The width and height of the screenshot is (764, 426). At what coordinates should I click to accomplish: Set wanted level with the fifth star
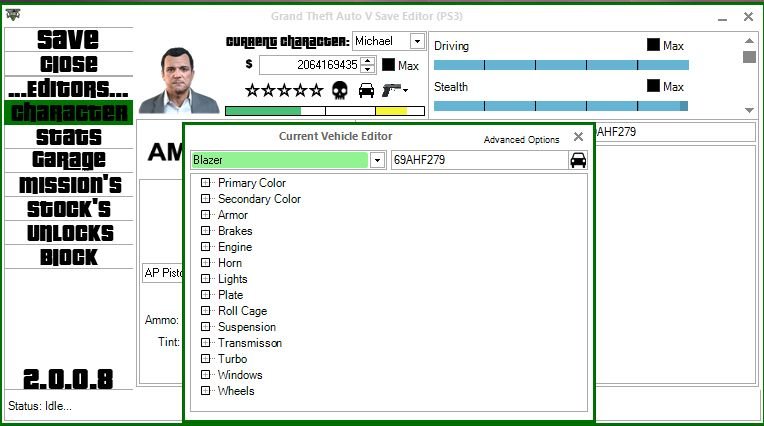tap(317, 90)
